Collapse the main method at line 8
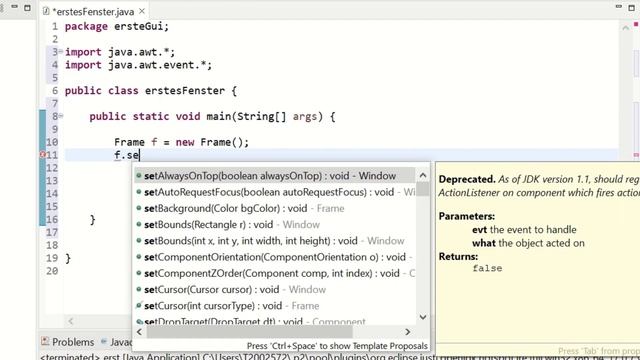Screen dimensions: 640x360 (x=61, y=116)
